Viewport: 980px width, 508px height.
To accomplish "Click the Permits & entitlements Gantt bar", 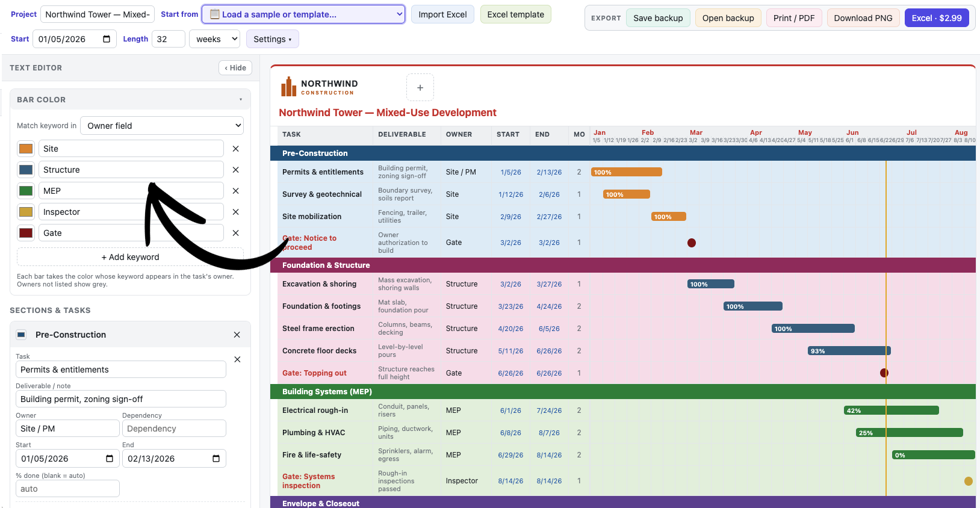I will (x=627, y=172).
